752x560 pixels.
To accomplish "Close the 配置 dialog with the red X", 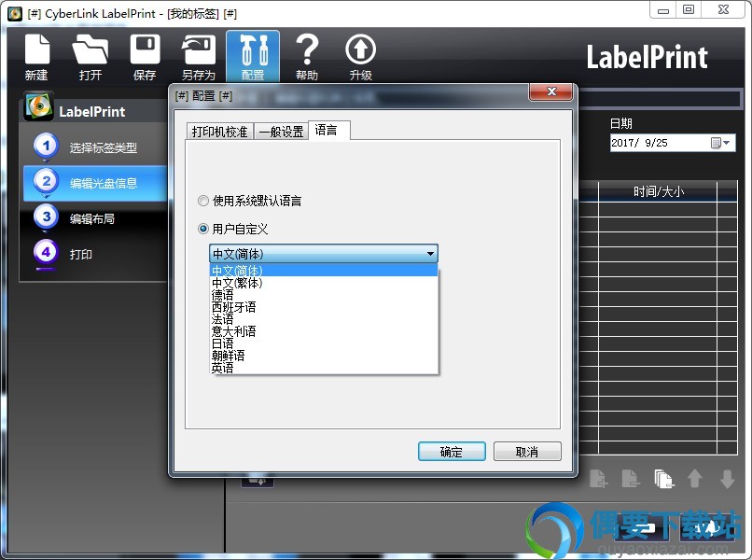I will (551, 91).
